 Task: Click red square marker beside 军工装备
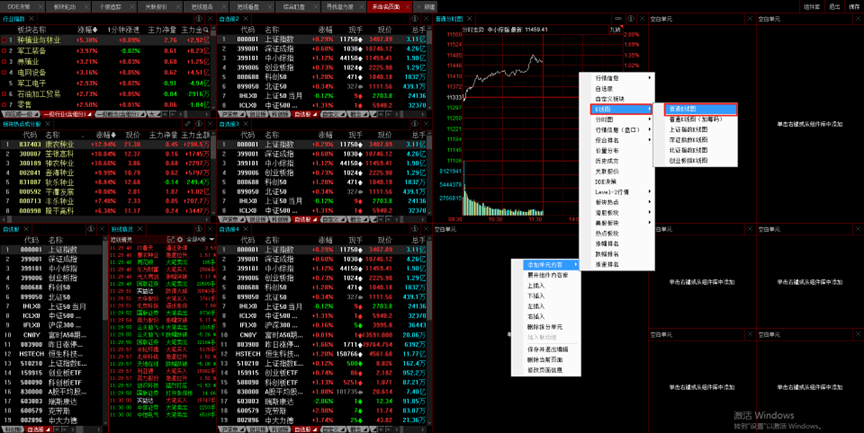[4, 51]
